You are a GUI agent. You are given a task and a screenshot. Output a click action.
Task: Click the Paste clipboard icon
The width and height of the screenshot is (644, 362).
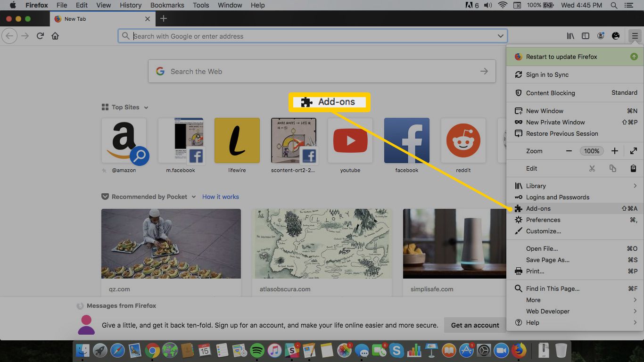(x=634, y=168)
